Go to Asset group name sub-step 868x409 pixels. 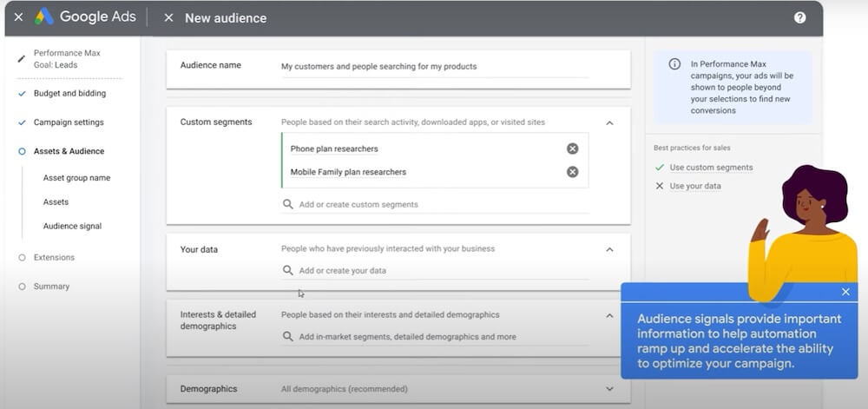pyautogui.click(x=76, y=178)
